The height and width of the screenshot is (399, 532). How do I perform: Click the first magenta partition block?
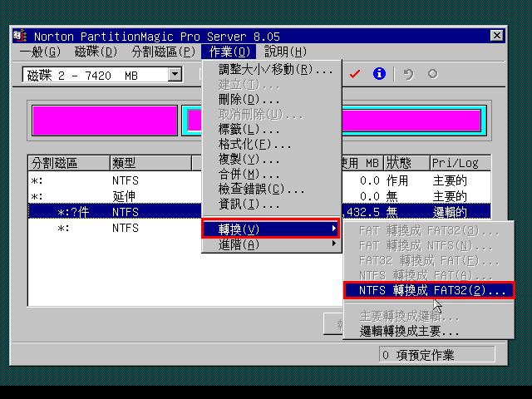coord(105,121)
